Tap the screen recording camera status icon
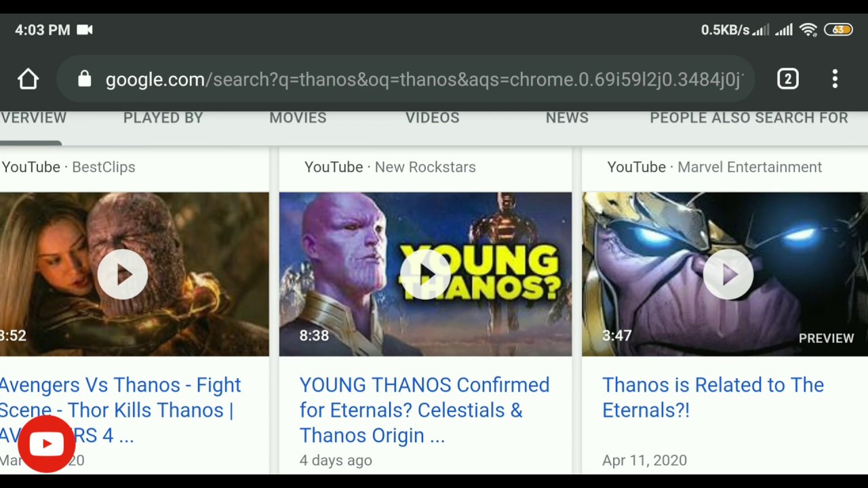This screenshot has width=868, height=488. coord(85,30)
